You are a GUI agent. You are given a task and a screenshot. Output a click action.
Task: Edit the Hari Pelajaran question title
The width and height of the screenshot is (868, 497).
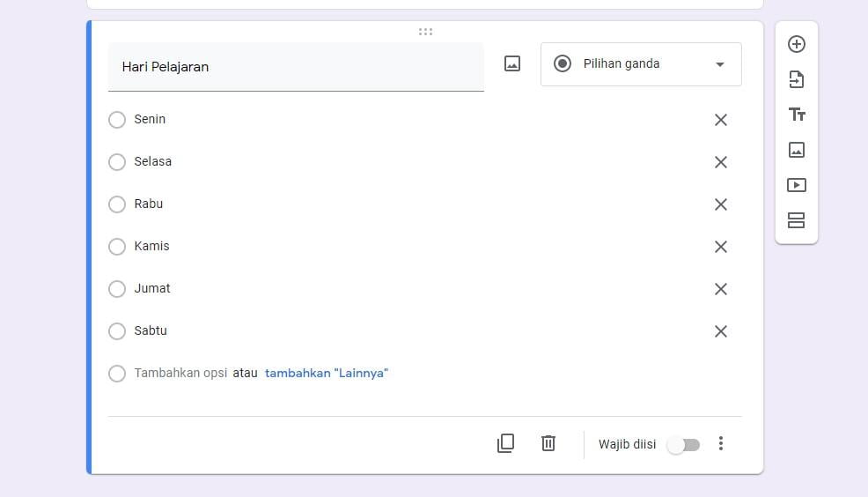click(x=296, y=67)
